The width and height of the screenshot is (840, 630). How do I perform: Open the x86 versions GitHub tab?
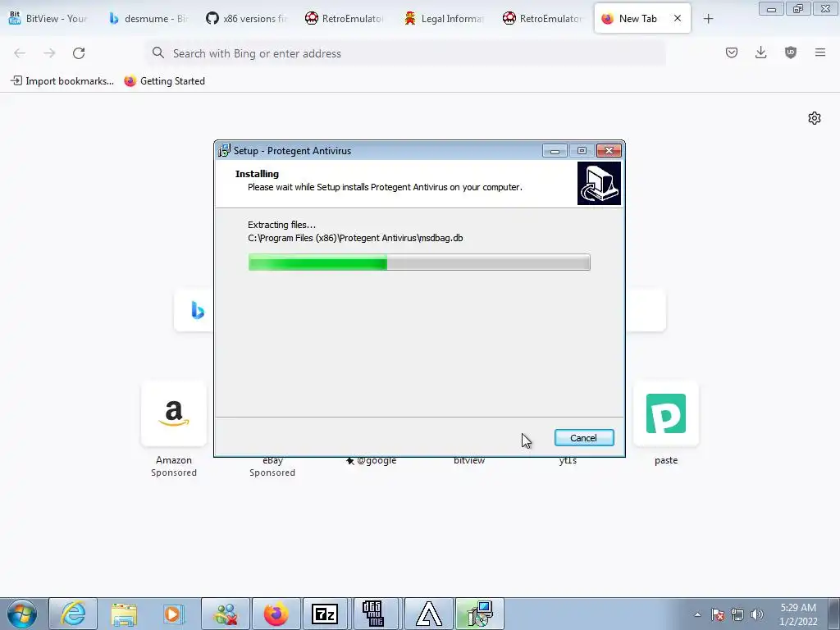246,18
